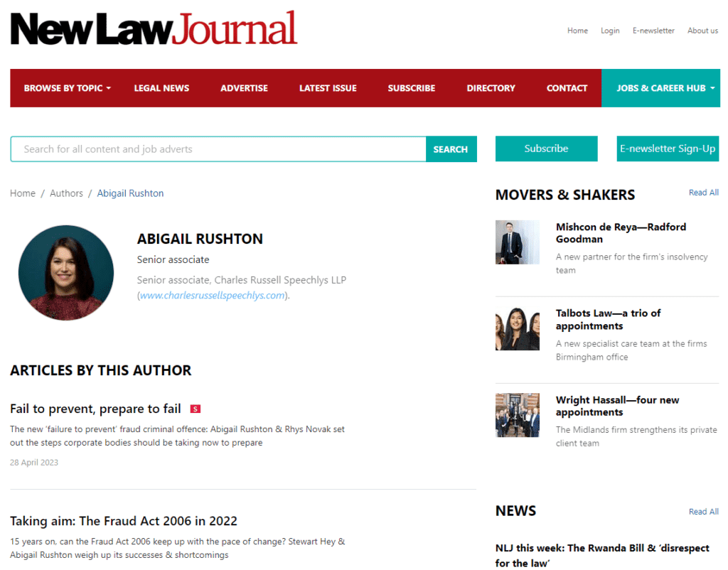Click the '28 April 2023' date text

click(x=34, y=462)
